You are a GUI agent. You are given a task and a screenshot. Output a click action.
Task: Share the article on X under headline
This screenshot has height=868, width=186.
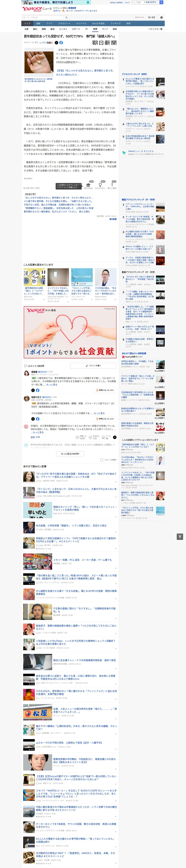click(56, 43)
